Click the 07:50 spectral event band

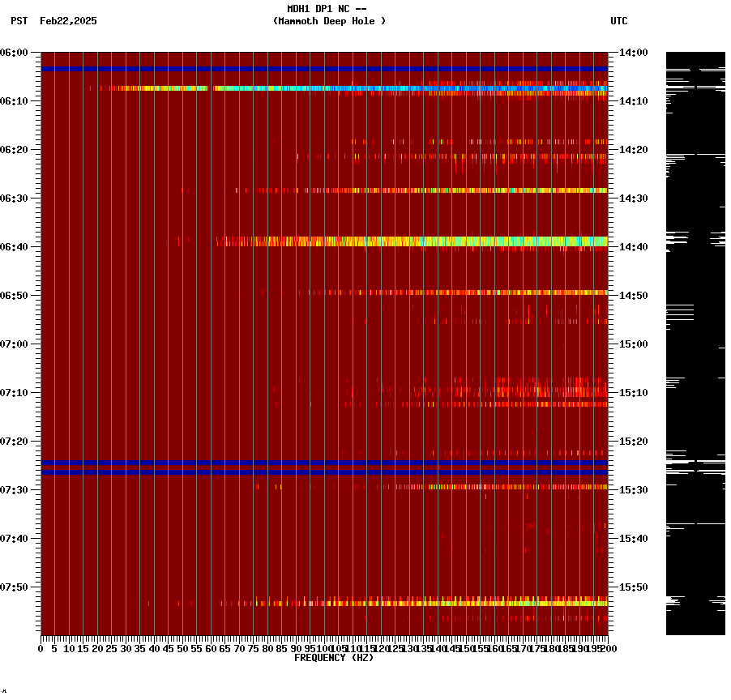pyautogui.click(x=405, y=603)
